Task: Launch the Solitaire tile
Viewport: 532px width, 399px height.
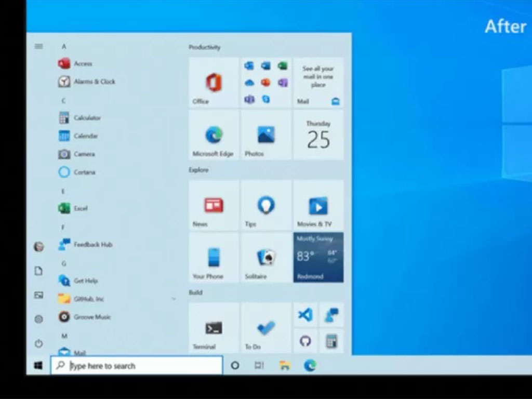Action: click(x=266, y=258)
